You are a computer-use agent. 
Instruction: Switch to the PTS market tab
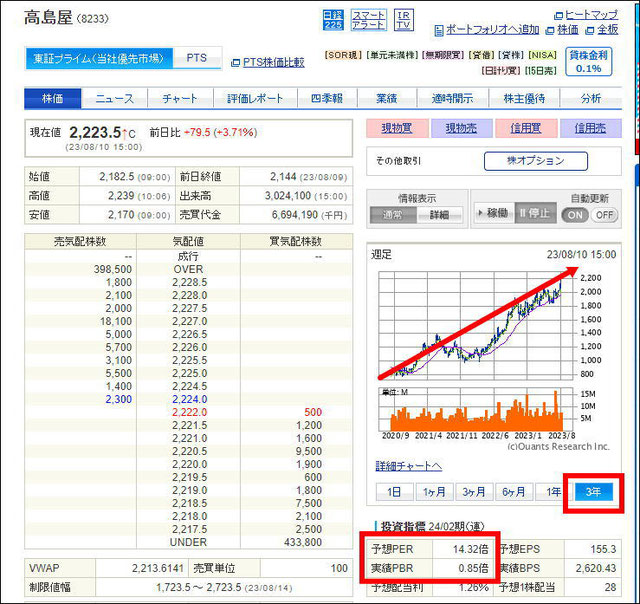(x=197, y=58)
